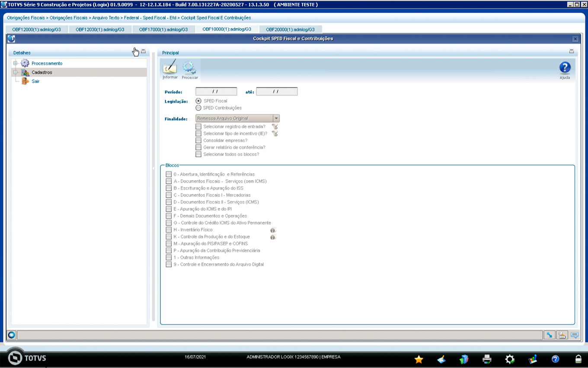The width and height of the screenshot is (588, 368).
Task: Click date 16/07/2021 in bottom bar
Action: [x=195, y=357]
